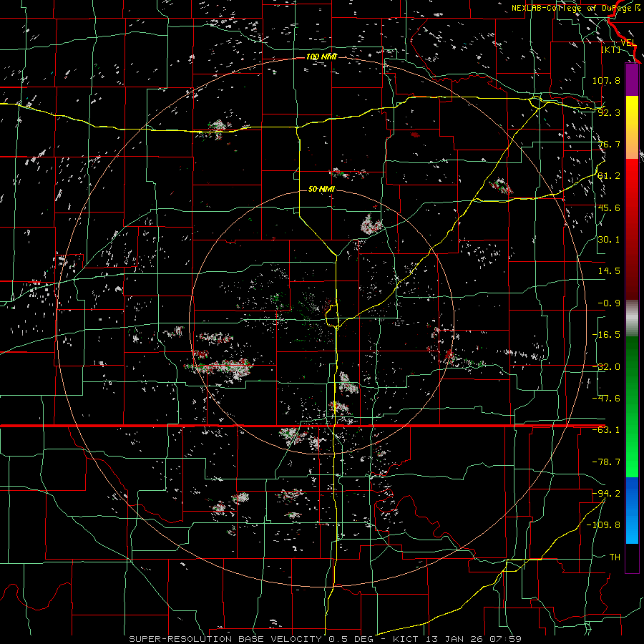Click the green segment of the color bar
This screenshot has width=644, height=644.
(632, 406)
